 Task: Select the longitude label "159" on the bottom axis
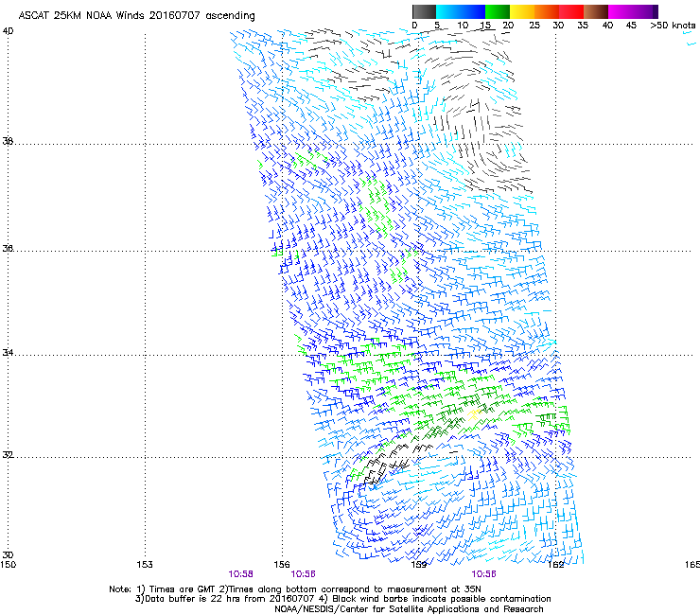tap(419, 565)
